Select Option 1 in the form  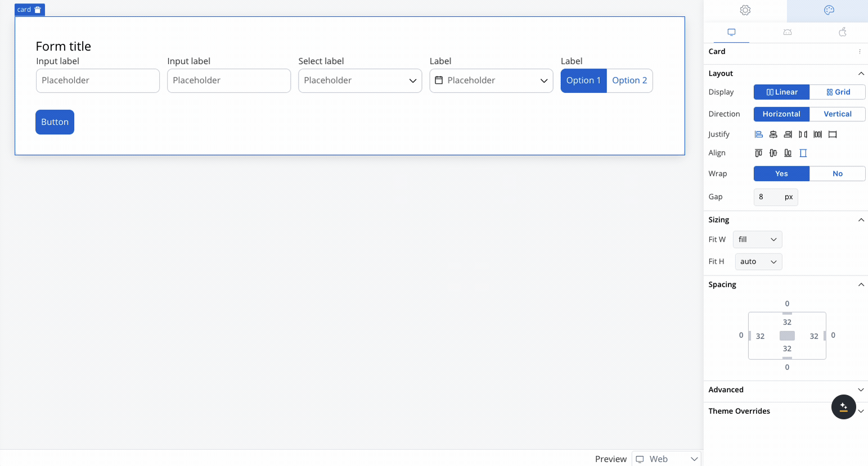point(583,80)
